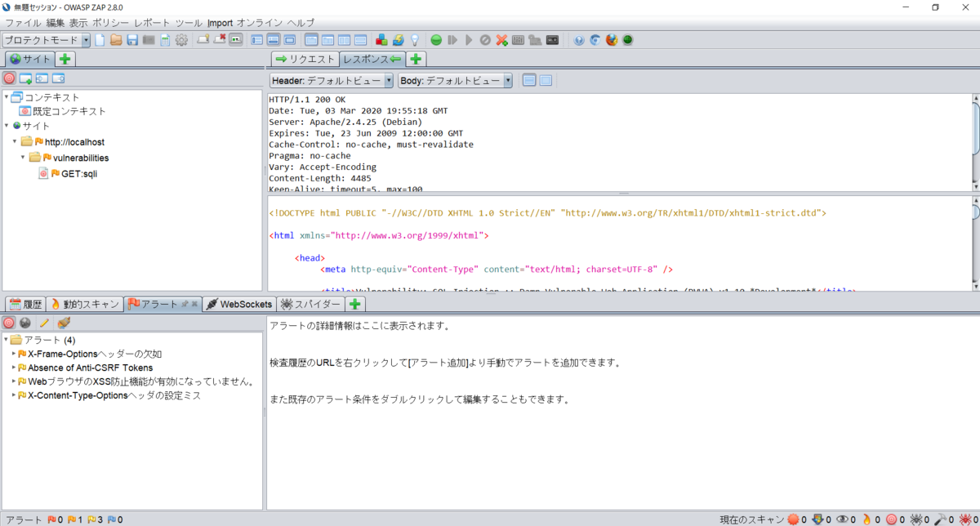Open session using the folder toolbar icon
Viewport: 980px width, 526px height.
116,40
